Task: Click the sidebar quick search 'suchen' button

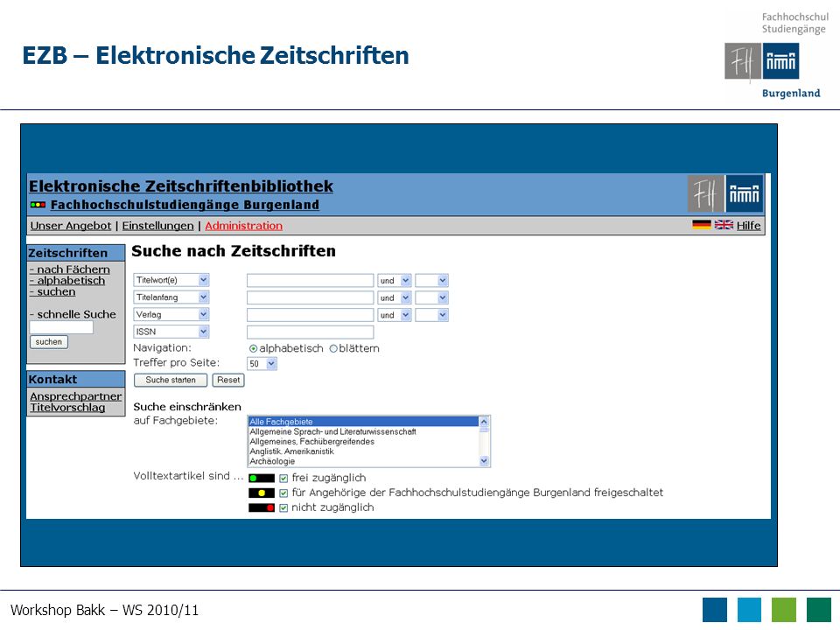Action: pos(49,342)
